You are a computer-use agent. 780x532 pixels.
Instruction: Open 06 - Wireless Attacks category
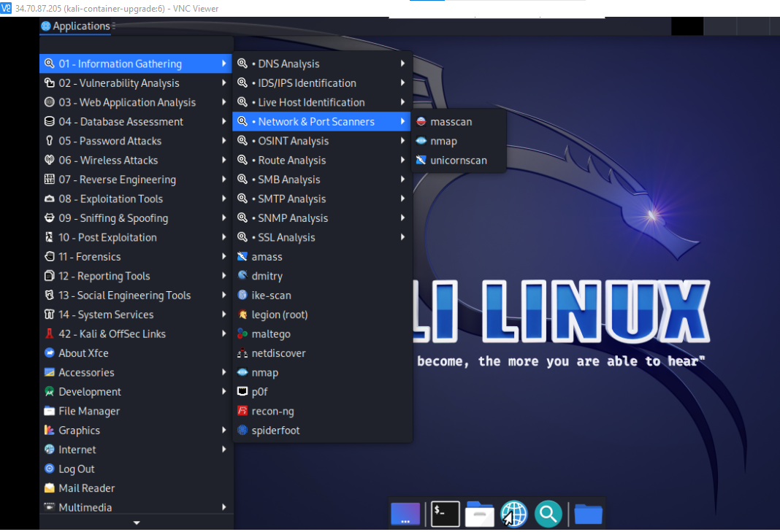click(135, 161)
